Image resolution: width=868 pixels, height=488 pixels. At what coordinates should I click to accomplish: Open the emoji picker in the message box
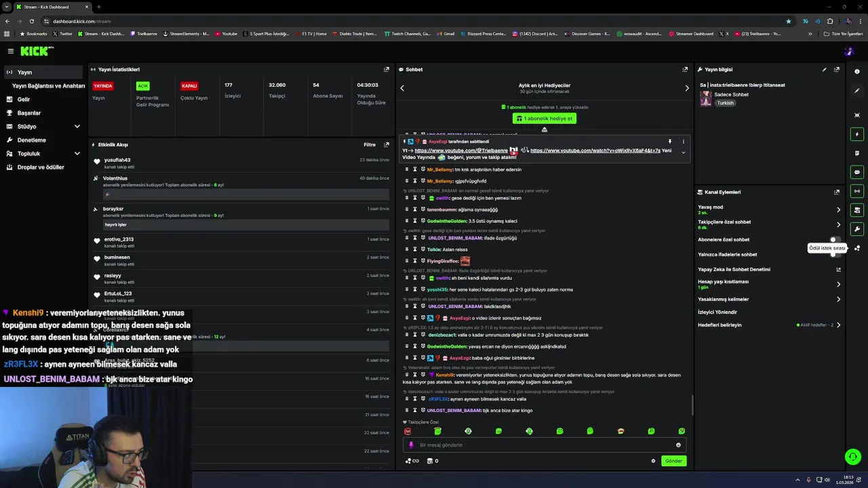(678, 445)
